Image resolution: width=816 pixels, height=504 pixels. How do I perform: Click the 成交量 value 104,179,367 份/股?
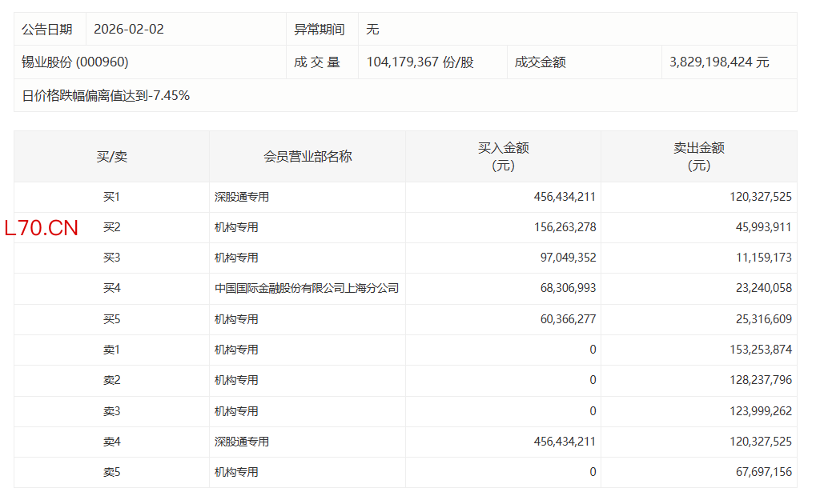pyautogui.click(x=420, y=62)
